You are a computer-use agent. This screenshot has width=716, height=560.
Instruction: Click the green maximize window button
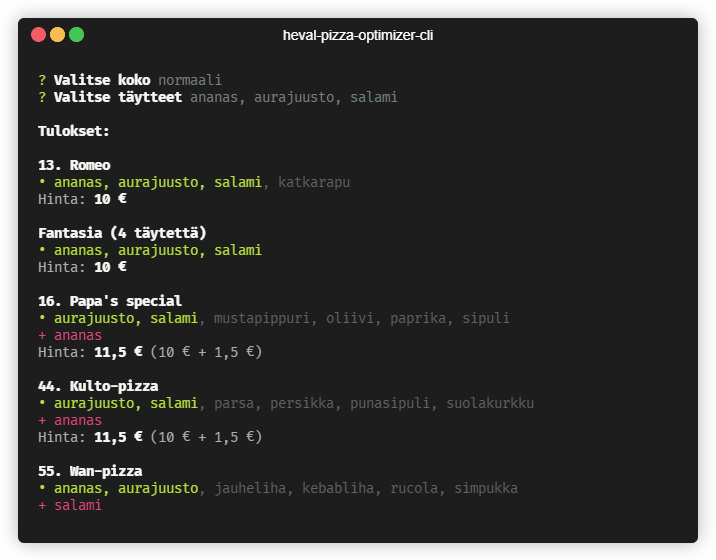point(77,35)
